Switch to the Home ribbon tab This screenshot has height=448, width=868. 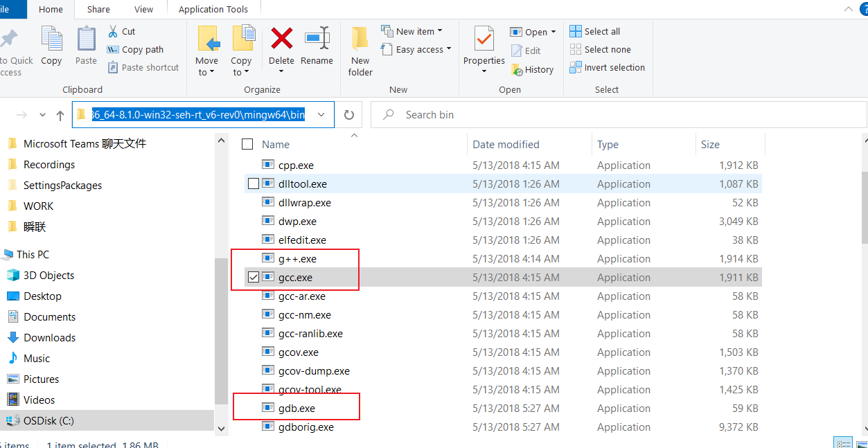pyautogui.click(x=51, y=10)
